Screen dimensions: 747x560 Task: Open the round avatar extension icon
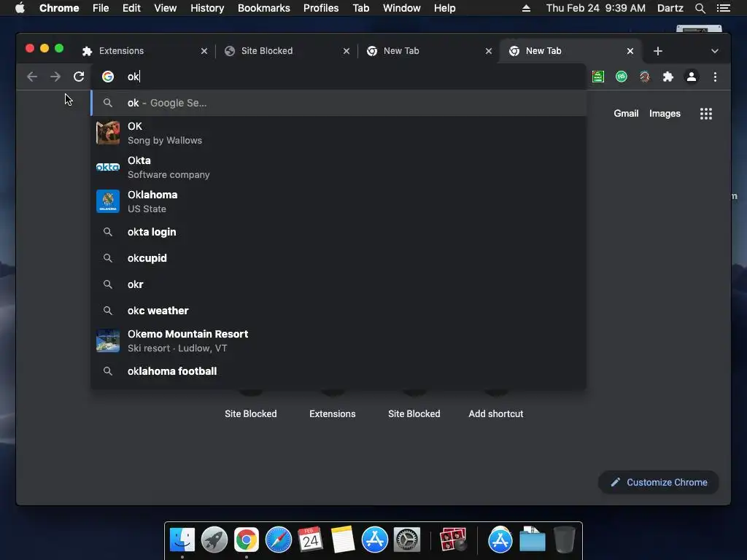tap(645, 77)
